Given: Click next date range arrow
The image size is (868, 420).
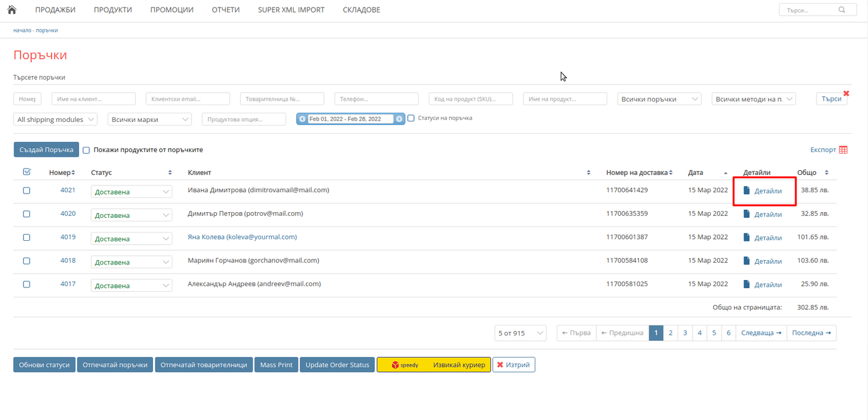Looking at the screenshot, I should coord(399,119).
